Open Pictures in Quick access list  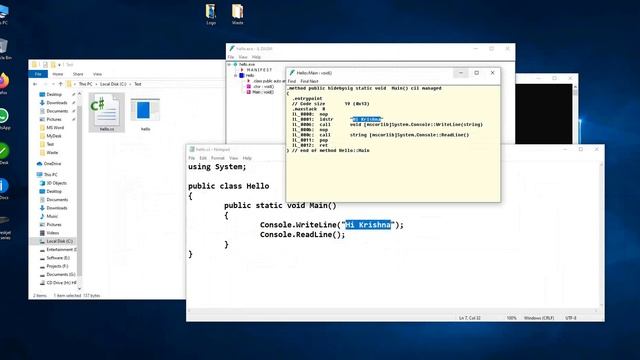(54, 119)
